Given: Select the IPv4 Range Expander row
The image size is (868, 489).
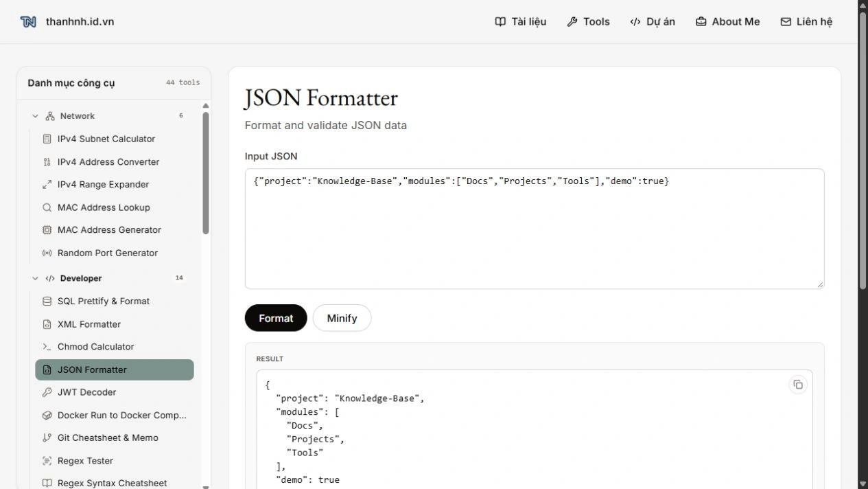Looking at the screenshot, I should (x=115, y=185).
